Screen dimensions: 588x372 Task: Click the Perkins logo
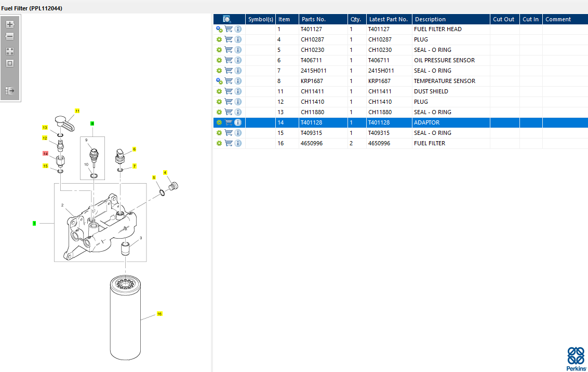576,359
